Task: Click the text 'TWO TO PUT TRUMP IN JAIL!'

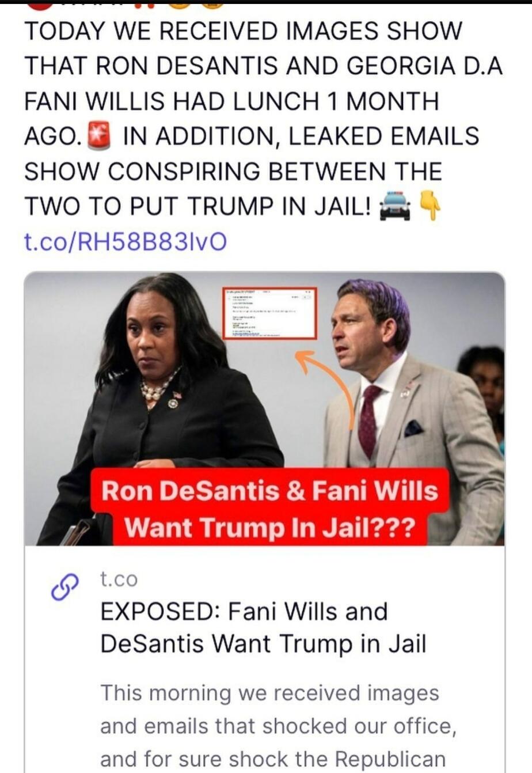Action: 198,206
